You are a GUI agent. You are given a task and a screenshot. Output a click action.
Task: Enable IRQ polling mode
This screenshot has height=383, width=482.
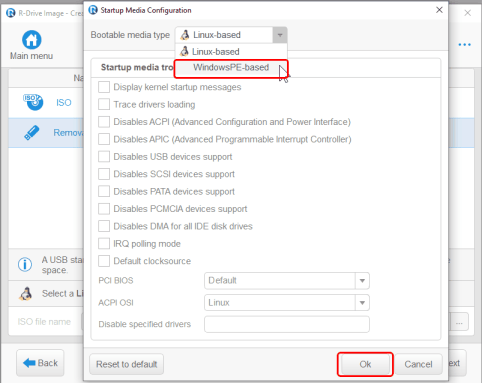point(104,244)
